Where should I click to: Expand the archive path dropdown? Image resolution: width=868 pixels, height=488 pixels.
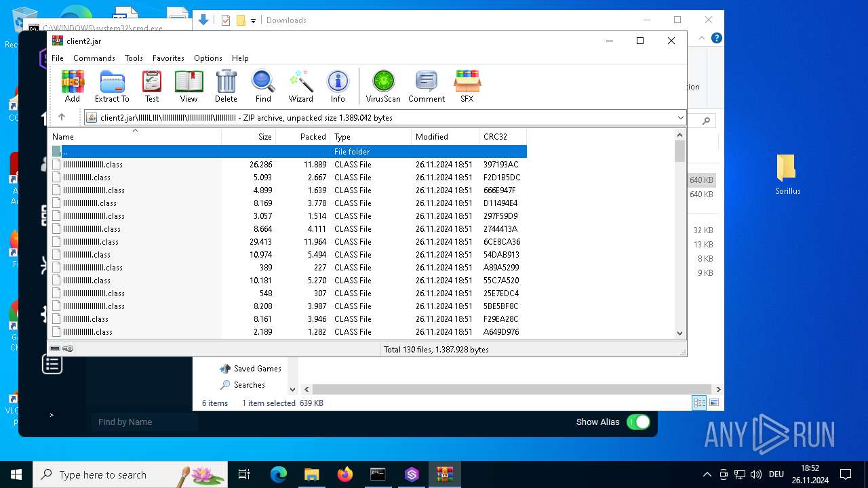click(680, 118)
